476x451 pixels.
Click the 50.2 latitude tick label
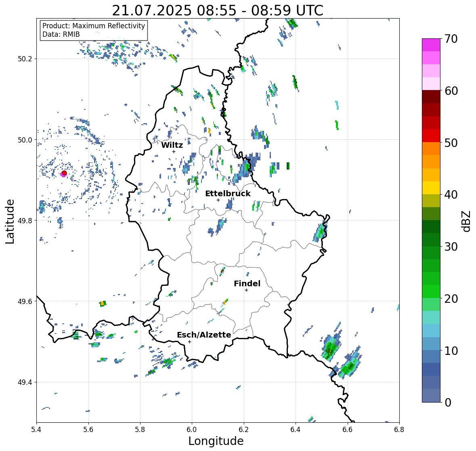(25, 59)
